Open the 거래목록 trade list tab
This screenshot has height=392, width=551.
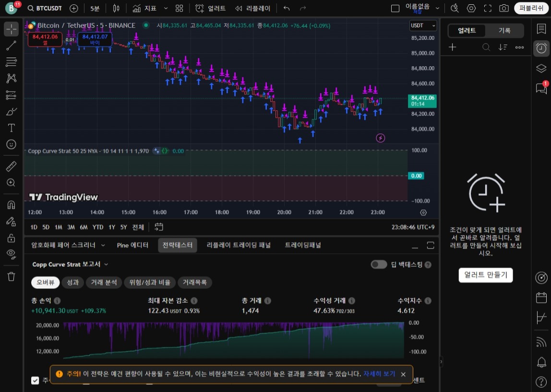(x=195, y=283)
